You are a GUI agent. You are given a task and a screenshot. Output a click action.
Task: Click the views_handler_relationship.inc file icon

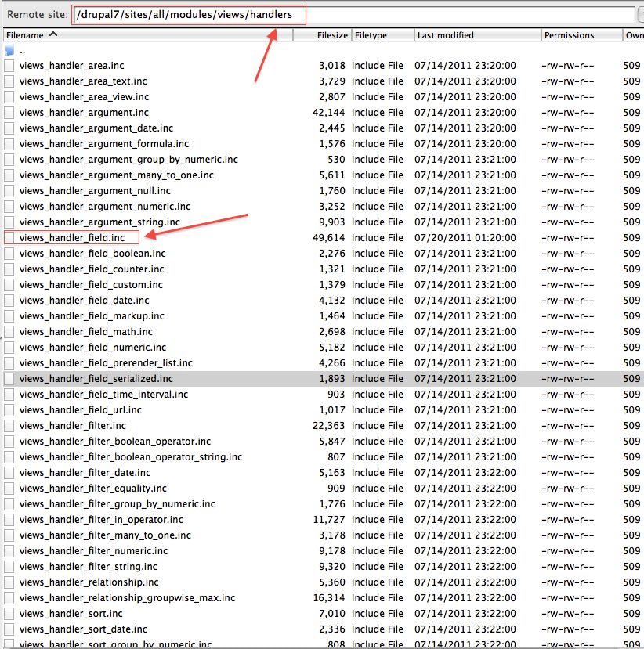pyautogui.click(x=9, y=582)
